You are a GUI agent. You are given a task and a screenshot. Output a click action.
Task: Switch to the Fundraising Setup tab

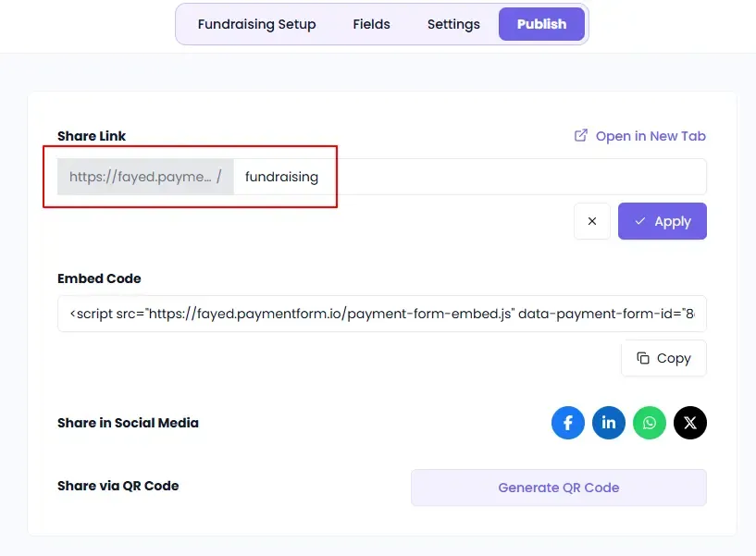coord(256,24)
